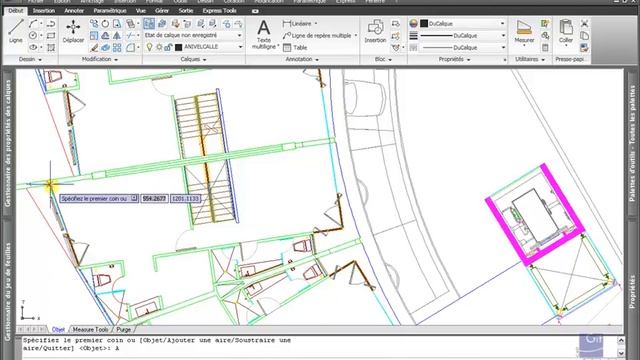The image size is (640, 360).
Task: Open the layer state dropdown 'Etat de calque non enregistré'
Action: (x=193, y=36)
